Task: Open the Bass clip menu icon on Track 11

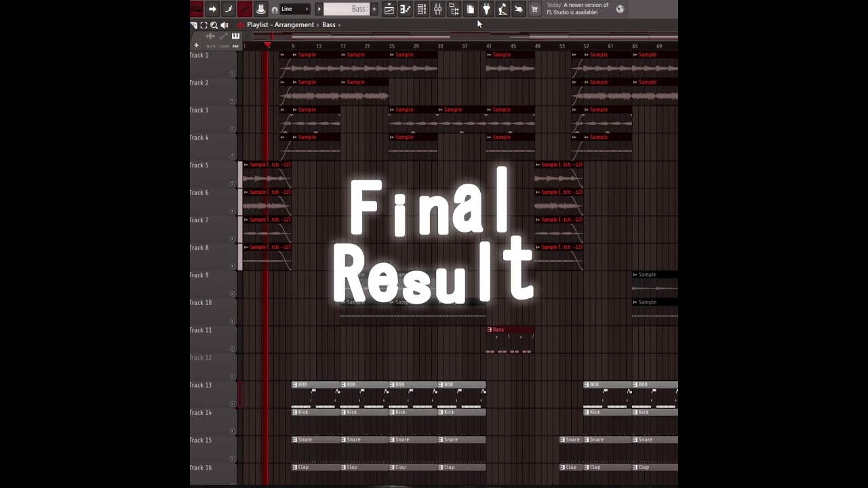Action: click(x=490, y=330)
